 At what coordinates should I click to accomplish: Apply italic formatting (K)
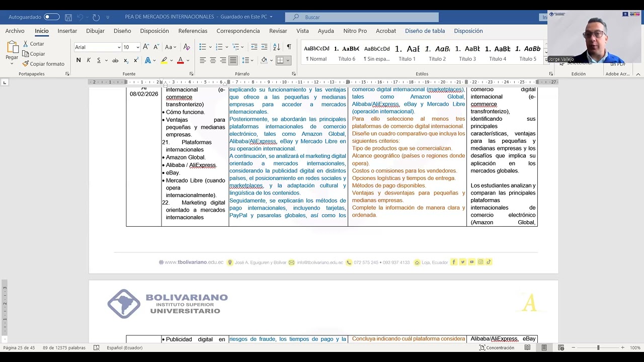[x=89, y=60]
